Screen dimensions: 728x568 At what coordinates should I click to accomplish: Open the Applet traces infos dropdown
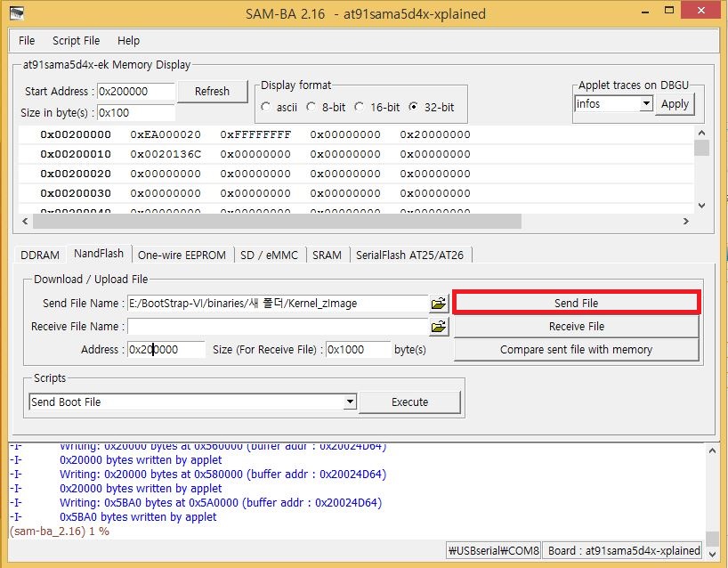point(646,104)
